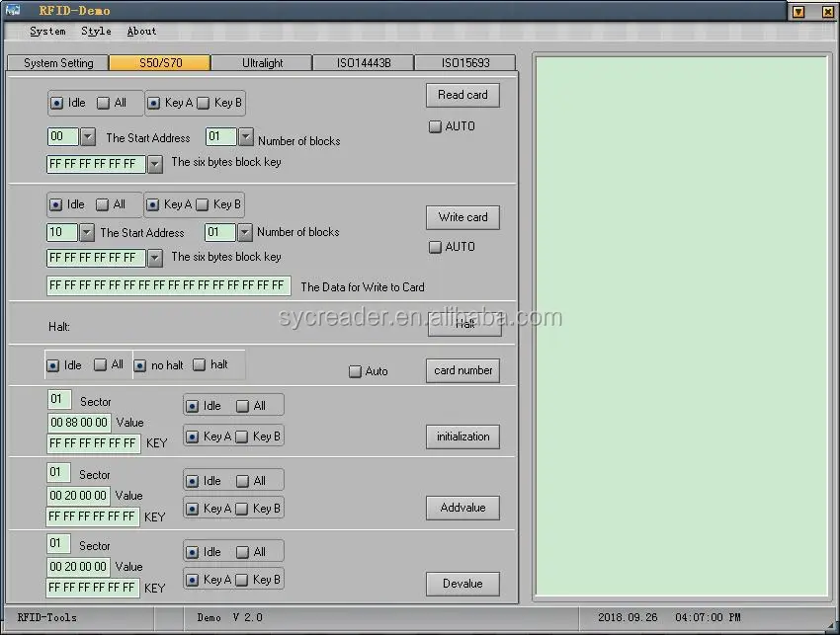Select the halt option in card number section
This screenshot has width=840, height=635.
[x=199, y=365]
